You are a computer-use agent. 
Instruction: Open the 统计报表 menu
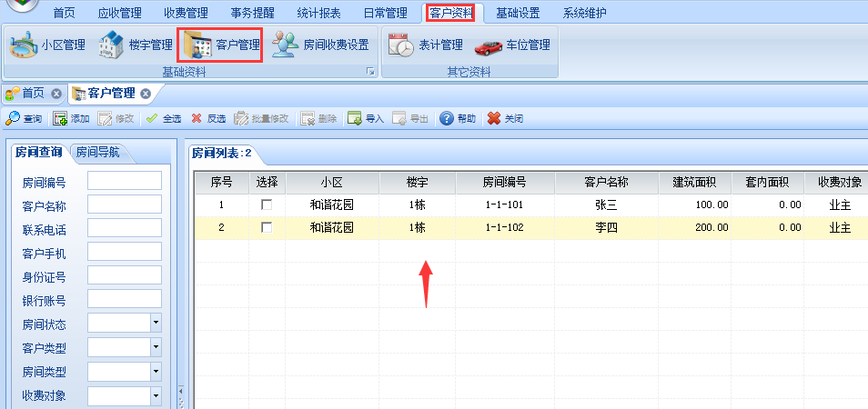318,13
